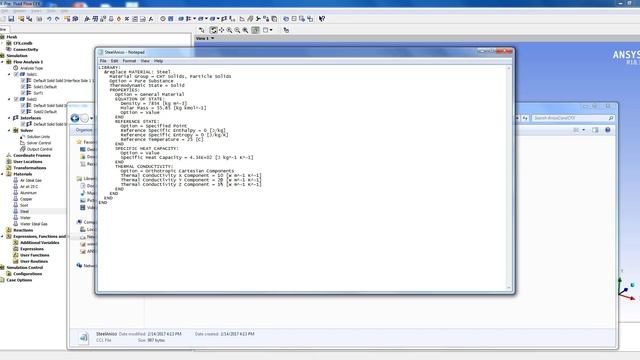
Task: Select Aluminium material in tree
Action: [x=29, y=193]
